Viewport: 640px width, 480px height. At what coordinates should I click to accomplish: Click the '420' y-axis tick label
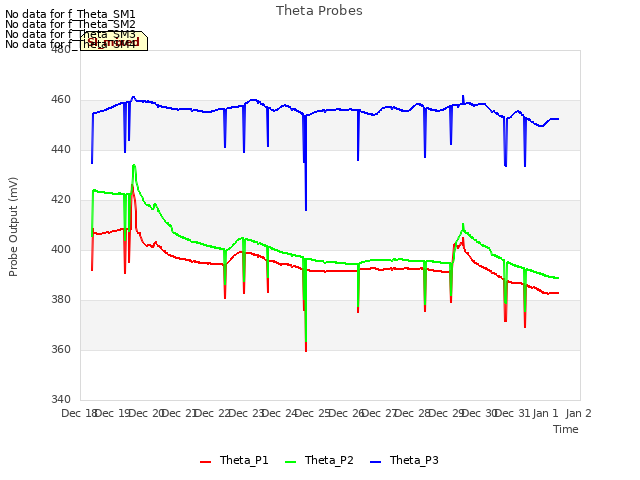pyautogui.click(x=61, y=200)
